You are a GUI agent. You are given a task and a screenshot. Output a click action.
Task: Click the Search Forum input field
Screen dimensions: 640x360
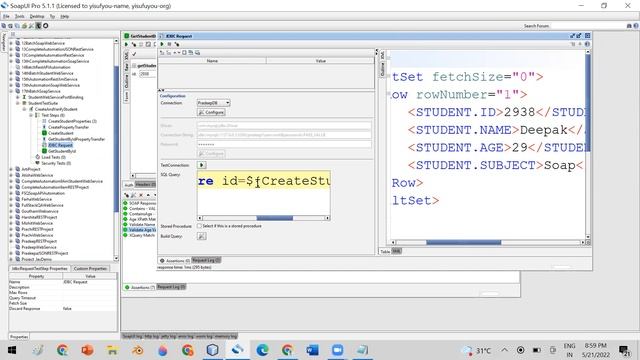(588, 26)
